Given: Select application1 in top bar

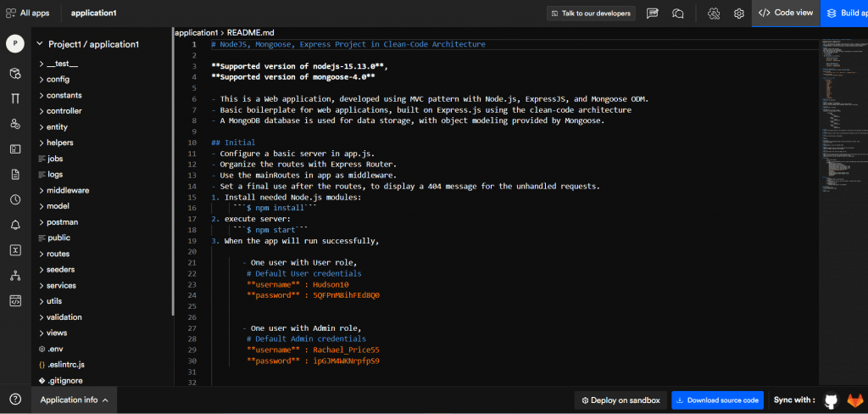Looking at the screenshot, I should (93, 13).
